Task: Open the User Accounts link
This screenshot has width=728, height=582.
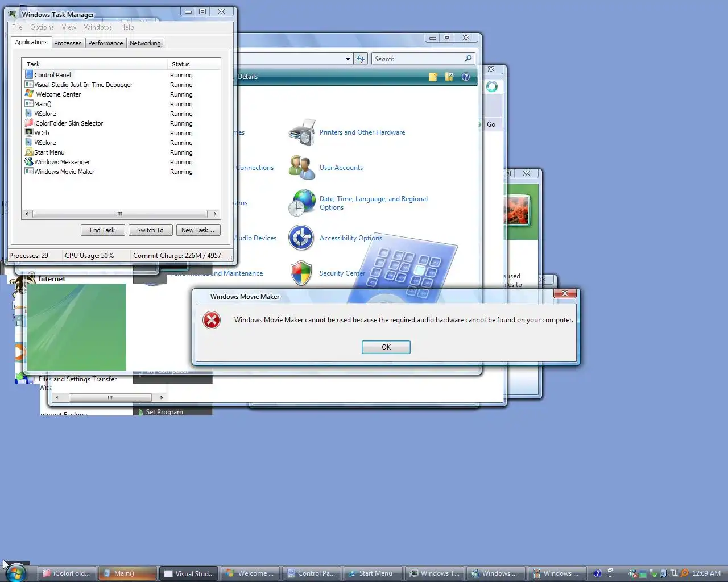Action: pyautogui.click(x=341, y=168)
